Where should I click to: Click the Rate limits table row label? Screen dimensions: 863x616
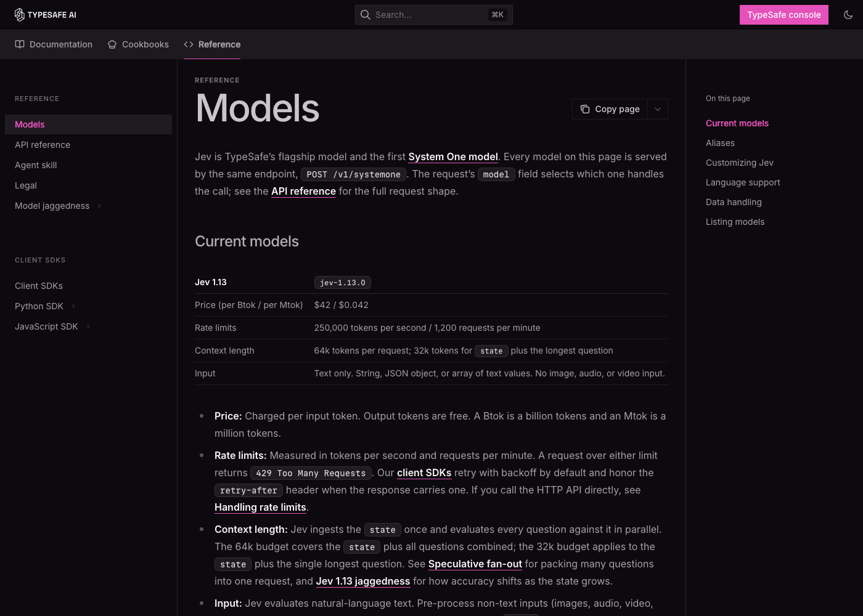click(x=216, y=328)
